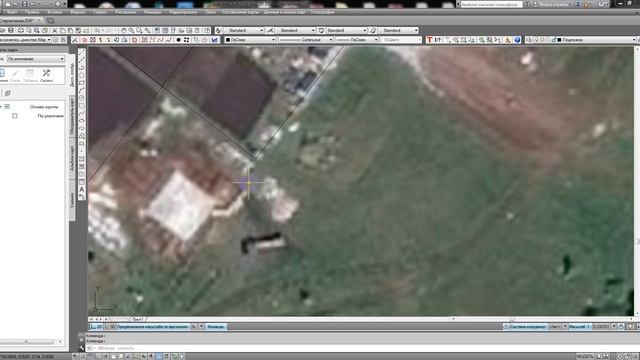640x360 pixels.
Task: Open the multileader style Standard dropdown
Action: (398, 31)
